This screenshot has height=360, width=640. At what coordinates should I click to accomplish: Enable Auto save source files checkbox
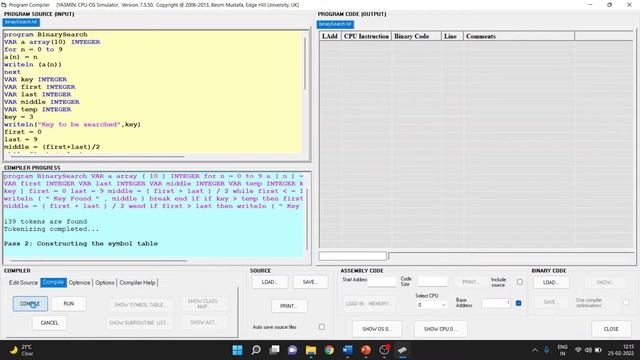pyautogui.click(x=322, y=327)
